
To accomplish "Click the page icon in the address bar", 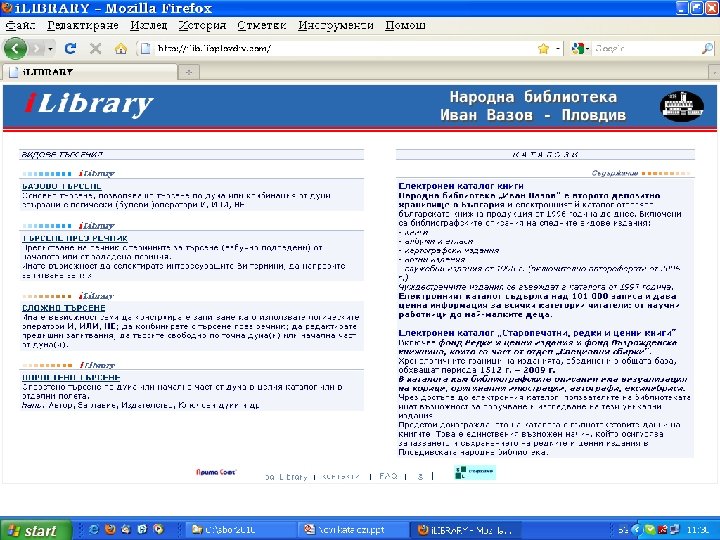I will click(145, 48).
